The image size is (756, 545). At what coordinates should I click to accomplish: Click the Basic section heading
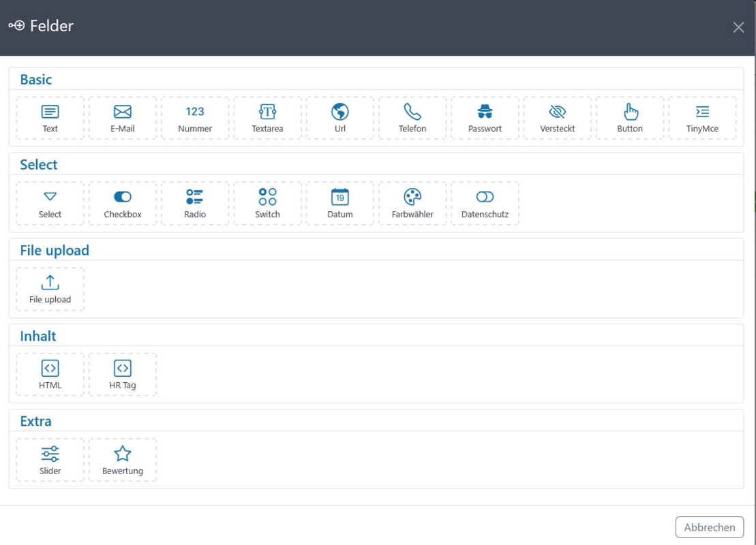35,80
